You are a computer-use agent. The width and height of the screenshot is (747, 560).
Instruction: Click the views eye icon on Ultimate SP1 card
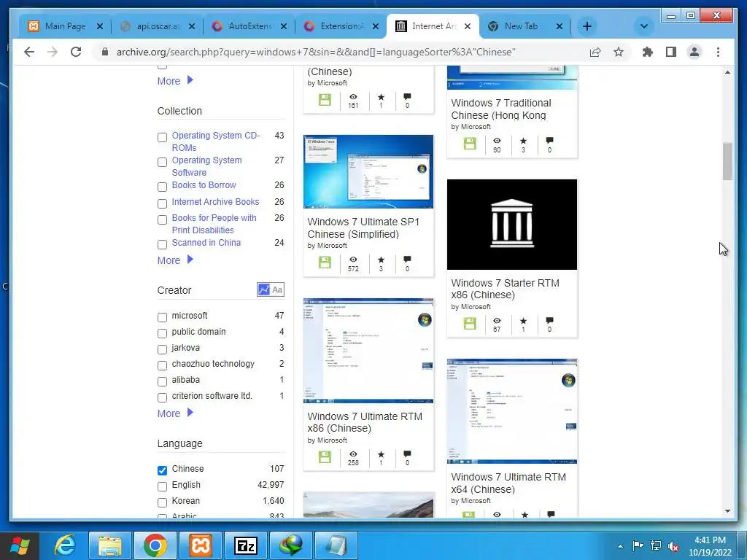[353, 260]
